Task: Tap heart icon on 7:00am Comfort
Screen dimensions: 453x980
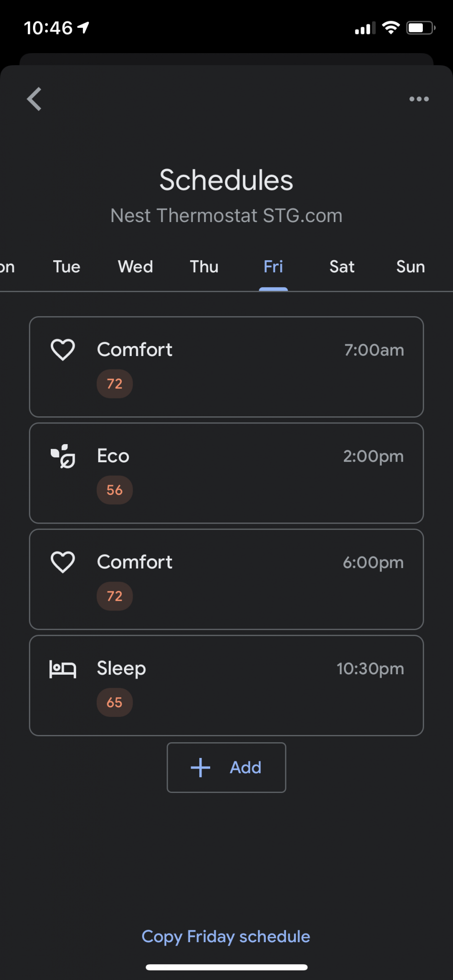Action: 63,349
